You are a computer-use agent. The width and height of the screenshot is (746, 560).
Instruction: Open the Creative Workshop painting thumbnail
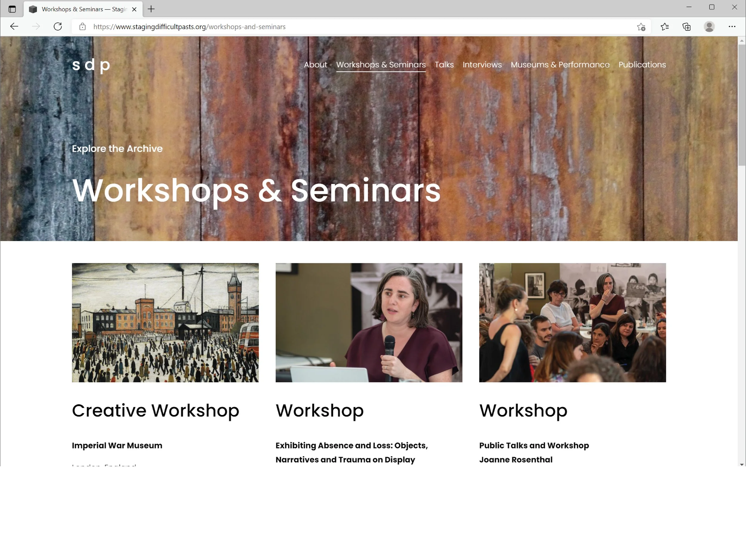(x=165, y=322)
